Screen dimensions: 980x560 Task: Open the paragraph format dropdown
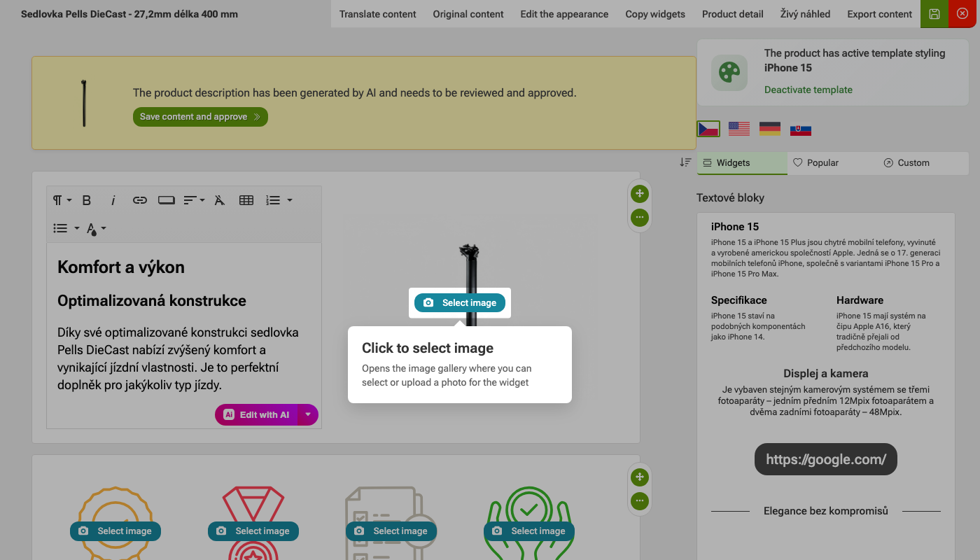tap(62, 200)
